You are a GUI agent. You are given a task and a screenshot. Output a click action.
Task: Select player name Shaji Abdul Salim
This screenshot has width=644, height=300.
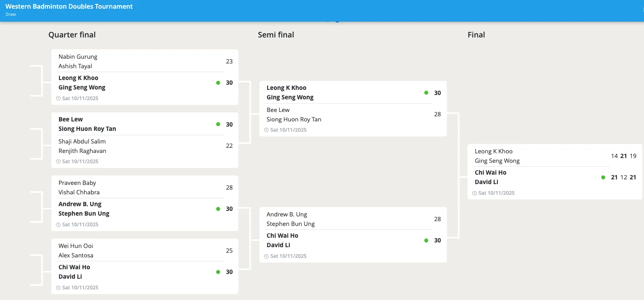pyautogui.click(x=82, y=141)
